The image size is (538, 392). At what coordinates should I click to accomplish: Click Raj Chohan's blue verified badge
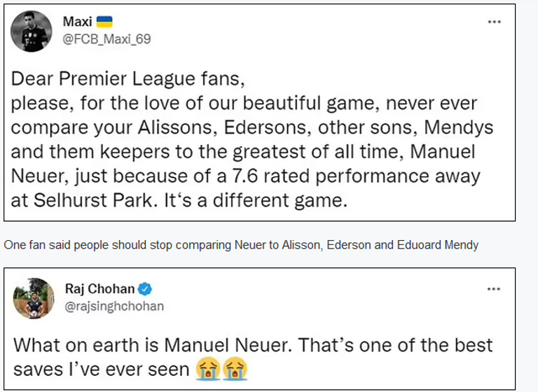[146, 288]
